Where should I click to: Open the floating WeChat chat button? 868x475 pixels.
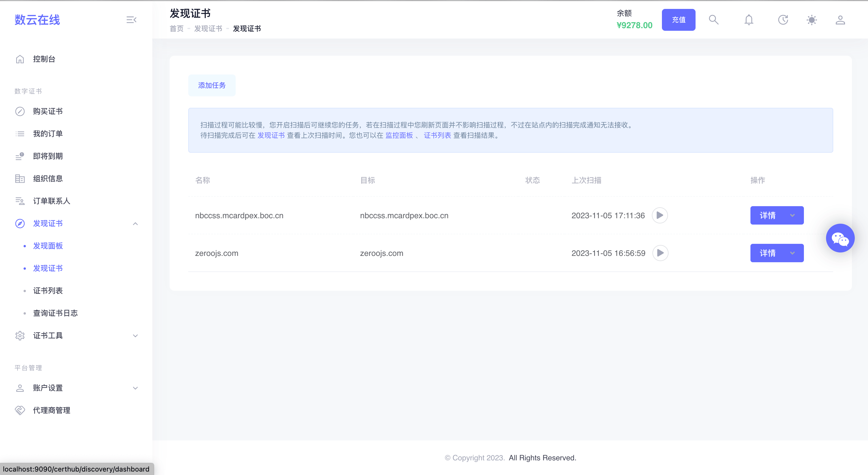(x=840, y=238)
